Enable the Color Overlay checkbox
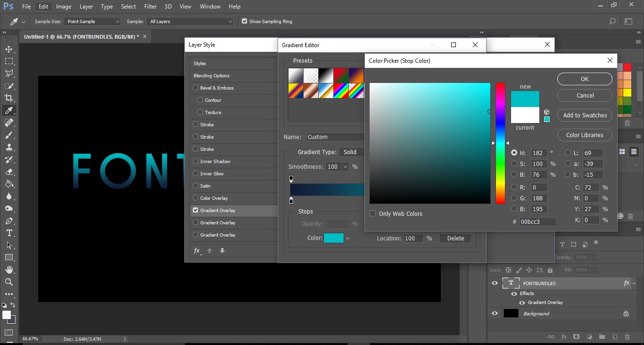This screenshot has height=345, width=644. [x=196, y=198]
